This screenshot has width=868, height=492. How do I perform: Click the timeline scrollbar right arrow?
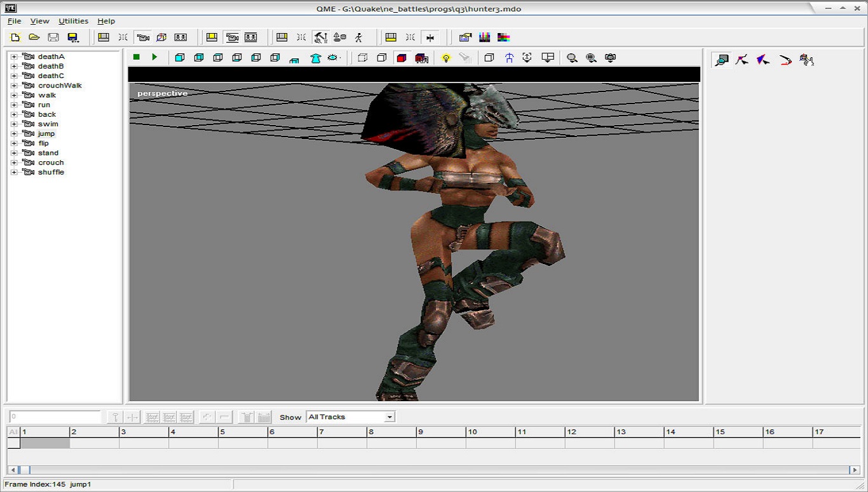click(855, 470)
